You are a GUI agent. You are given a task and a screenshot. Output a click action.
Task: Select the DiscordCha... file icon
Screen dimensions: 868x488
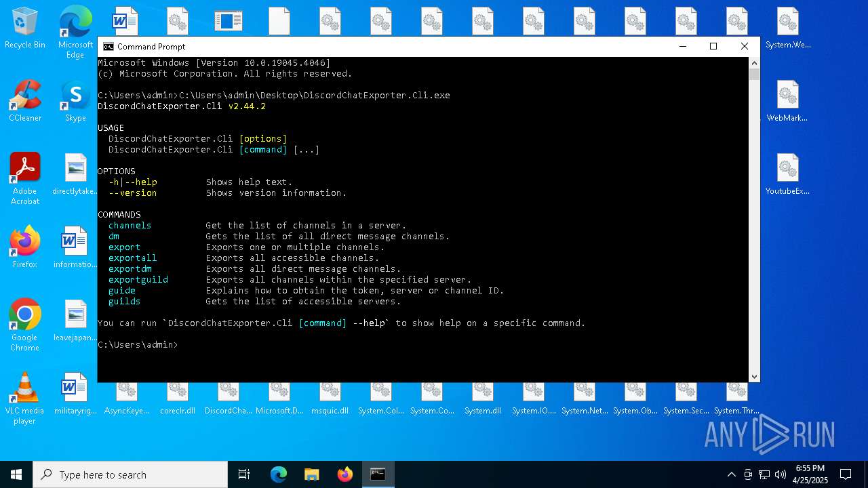tap(229, 399)
